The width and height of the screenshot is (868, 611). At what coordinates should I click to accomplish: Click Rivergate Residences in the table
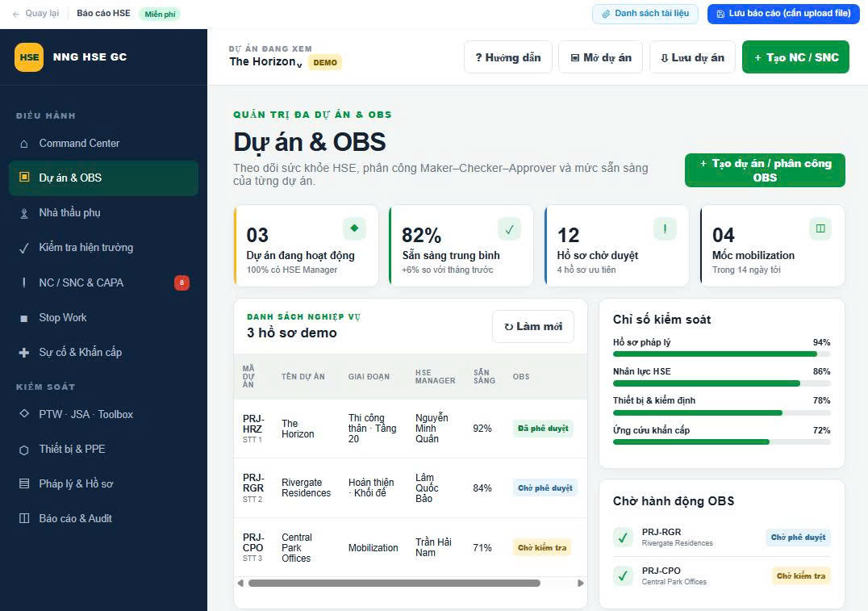(306, 488)
